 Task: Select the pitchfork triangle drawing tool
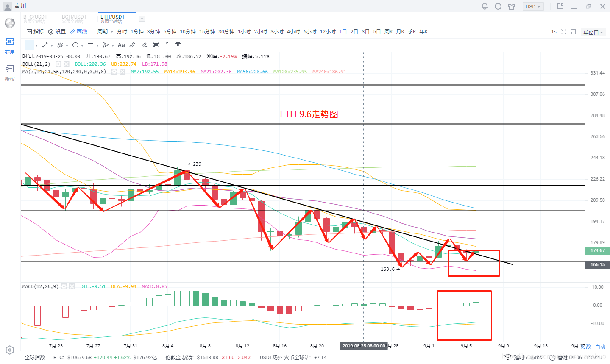click(106, 45)
